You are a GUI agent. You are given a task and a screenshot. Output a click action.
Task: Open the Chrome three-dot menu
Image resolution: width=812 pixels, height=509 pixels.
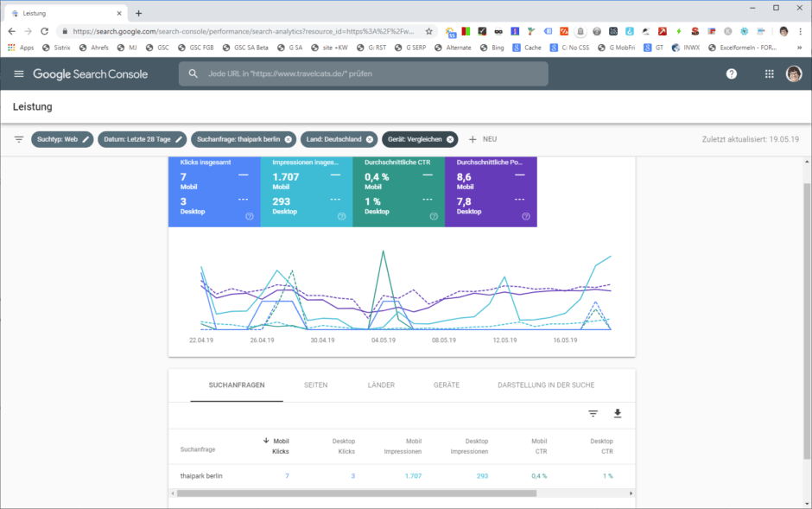click(801, 32)
